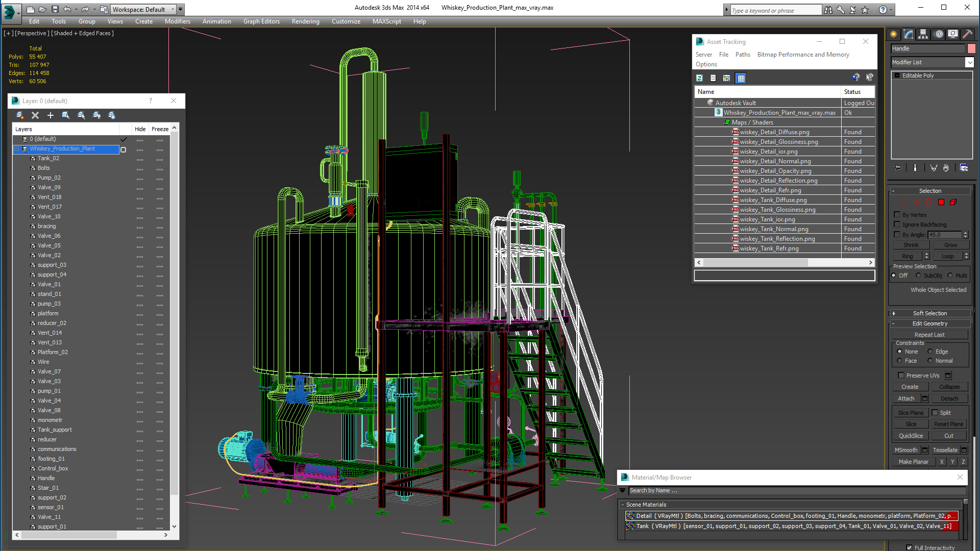Viewport: 980px width, 551px height.
Task: Open the MAXScript menu
Action: tap(386, 21)
